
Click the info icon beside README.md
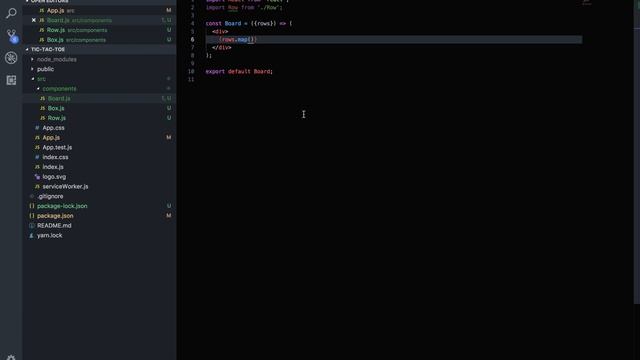click(x=32, y=226)
